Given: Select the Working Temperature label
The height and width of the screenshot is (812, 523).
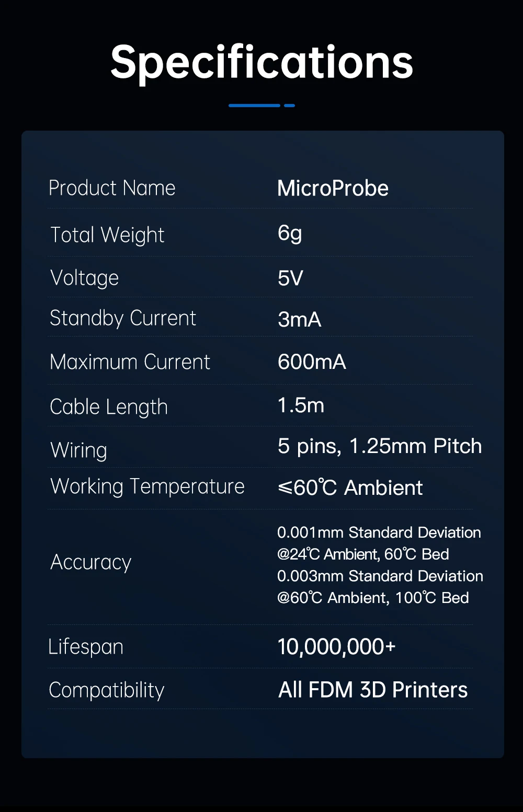Looking at the screenshot, I should (147, 486).
